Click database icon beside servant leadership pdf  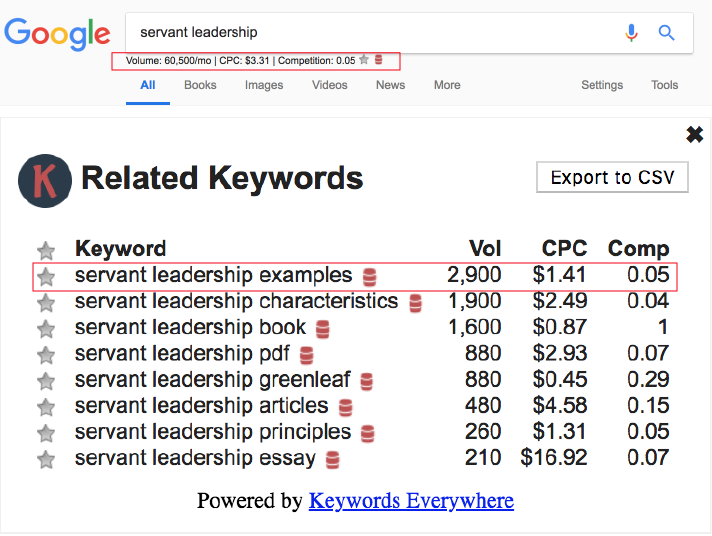pyautogui.click(x=307, y=356)
